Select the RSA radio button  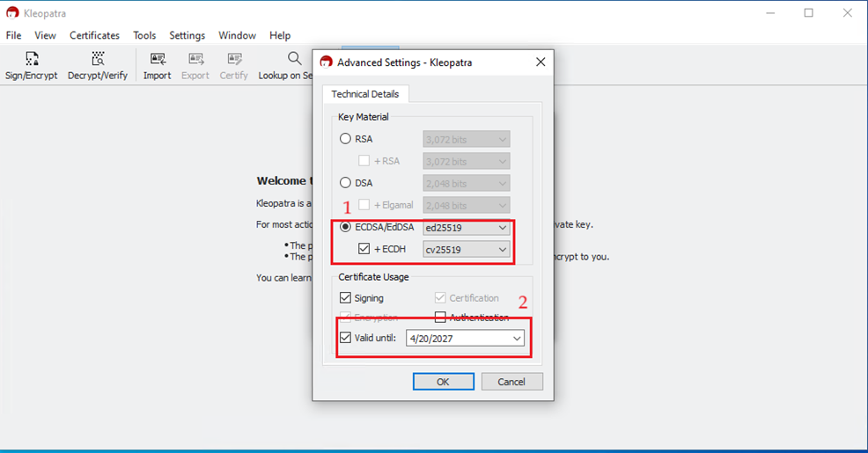345,139
